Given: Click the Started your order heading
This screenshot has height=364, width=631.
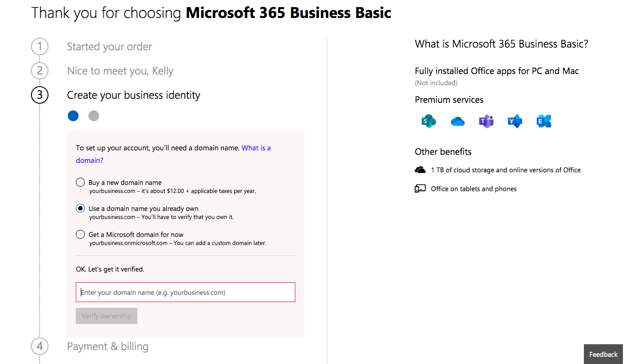Looking at the screenshot, I should coord(110,47).
